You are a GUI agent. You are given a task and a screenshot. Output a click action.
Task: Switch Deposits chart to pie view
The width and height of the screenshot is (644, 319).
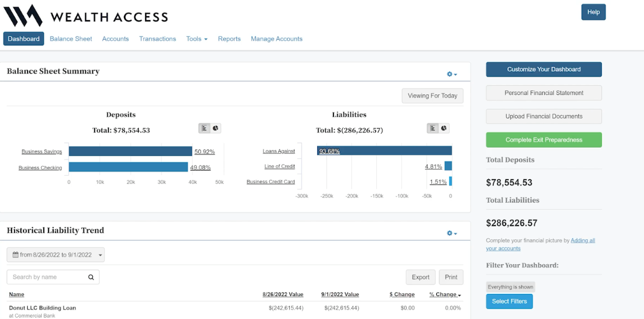pos(215,128)
